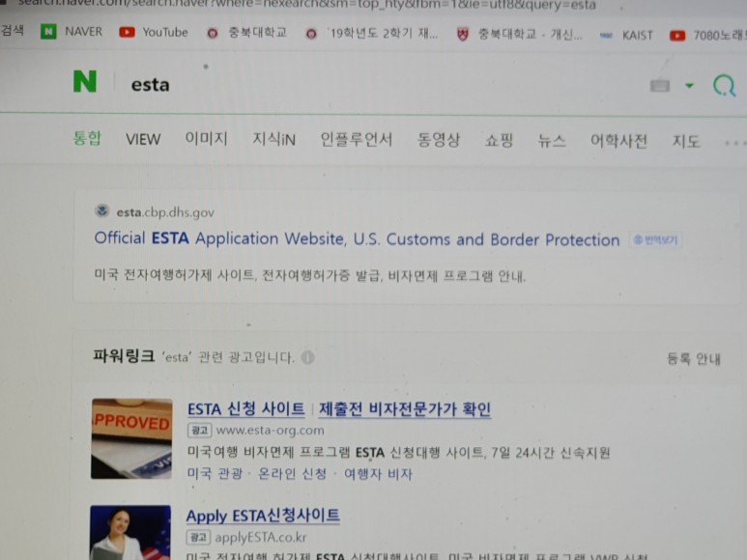Image resolution: width=747 pixels, height=560 pixels.
Task: Switch to the 이미지 tab
Action: 206,139
